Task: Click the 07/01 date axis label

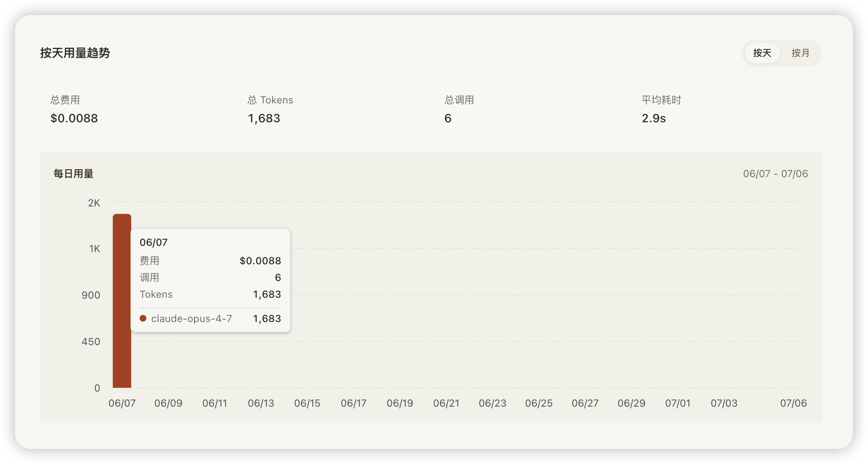Action: coord(678,403)
